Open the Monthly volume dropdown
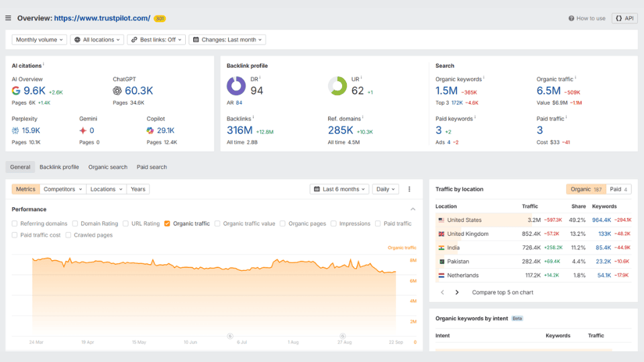Screen dimensions: 644x362 point(39,40)
